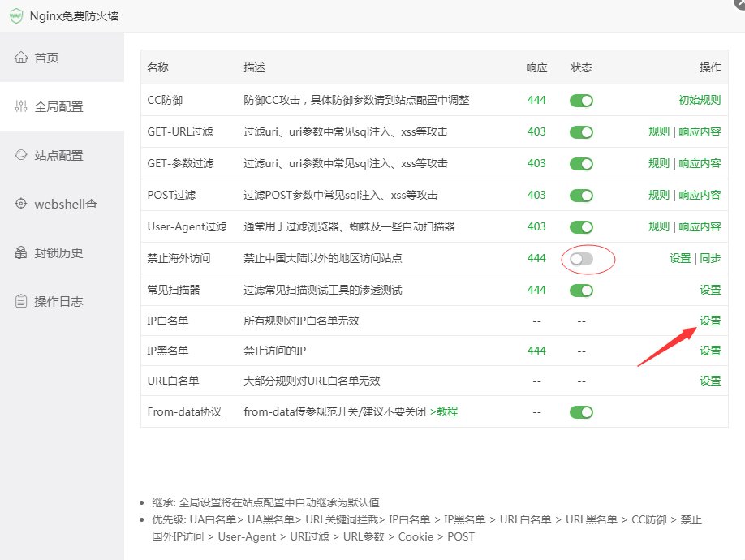This screenshot has width=745, height=560.
Task: Click the green WAF logo in the header
Action: click(x=15, y=15)
